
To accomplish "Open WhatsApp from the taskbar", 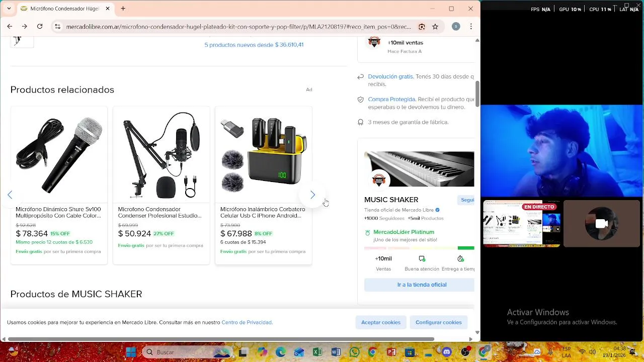I will (x=355, y=352).
